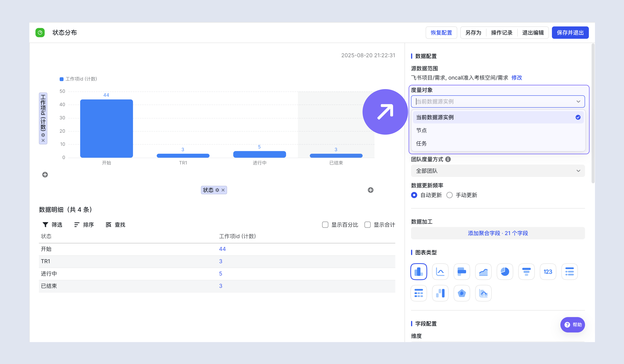The image size is (624, 364).
Task: Select the 节点 option
Action: (498, 130)
